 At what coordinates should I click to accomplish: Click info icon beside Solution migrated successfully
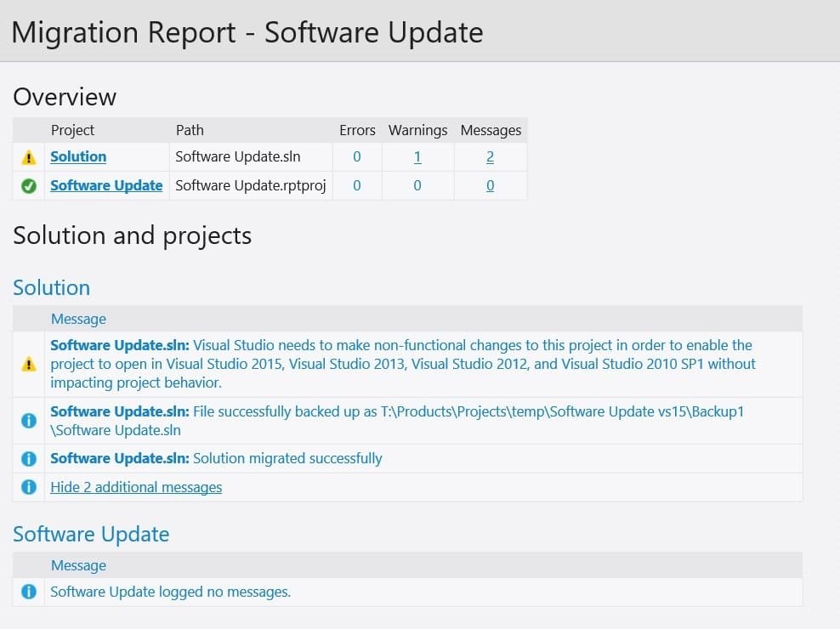(x=28, y=459)
